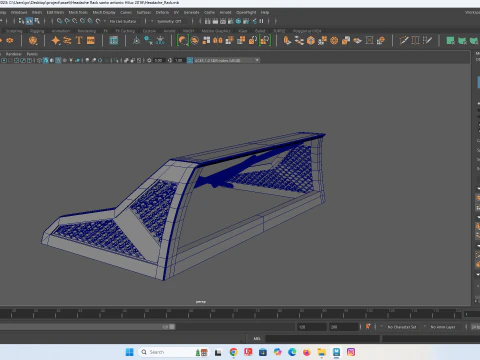Click the orange soccer-ball sphere icon
Screen dimensions: 480x360
(33, 41)
